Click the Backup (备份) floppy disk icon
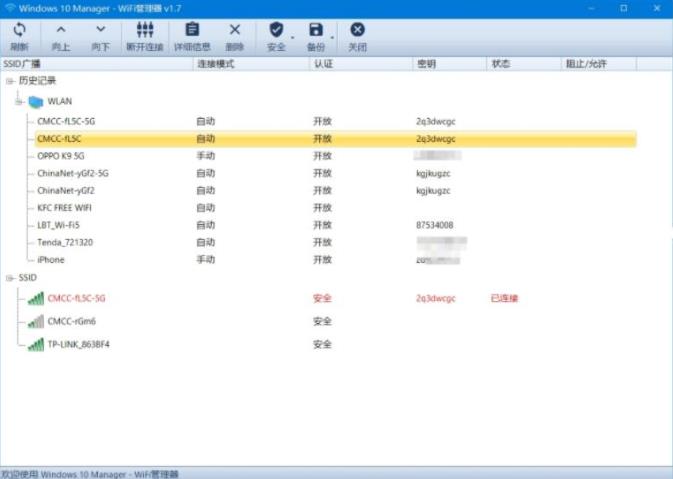The image size is (673, 479). [316, 30]
